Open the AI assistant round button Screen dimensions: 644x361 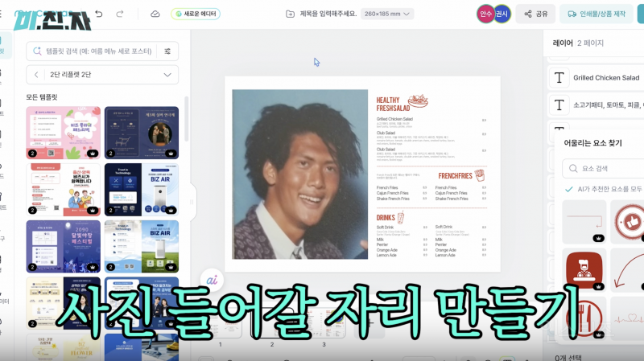click(212, 280)
